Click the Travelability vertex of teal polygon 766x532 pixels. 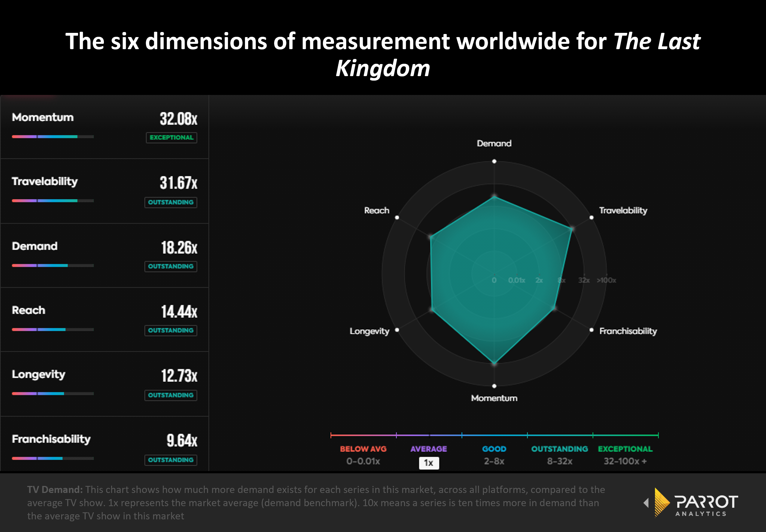[x=572, y=229]
